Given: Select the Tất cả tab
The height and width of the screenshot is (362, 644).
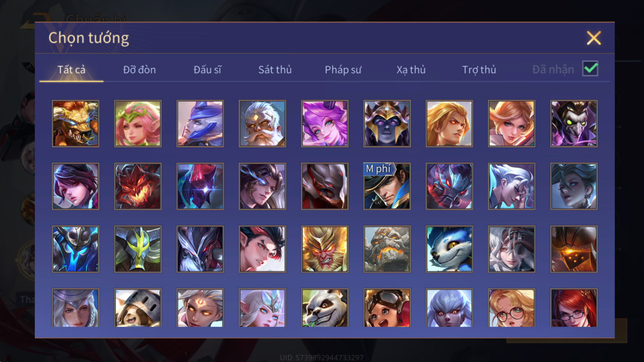Looking at the screenshot, I should pos(71,70).
